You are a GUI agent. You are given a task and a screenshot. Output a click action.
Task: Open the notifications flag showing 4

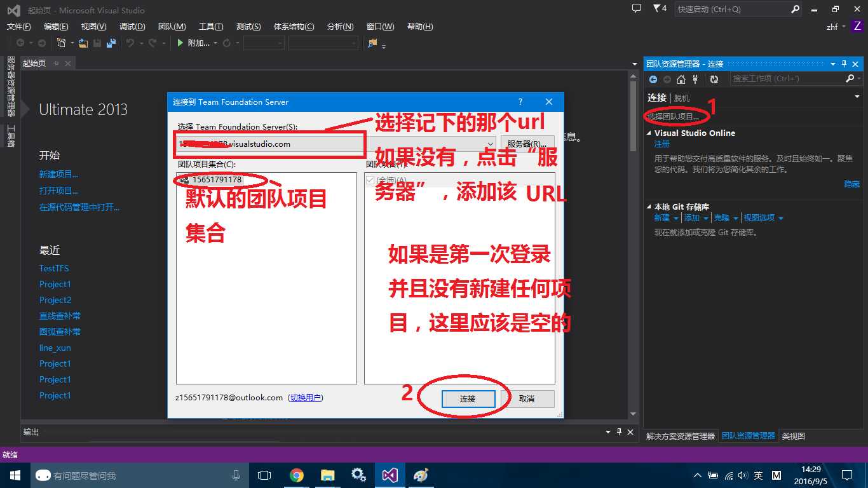pos(660,9)
